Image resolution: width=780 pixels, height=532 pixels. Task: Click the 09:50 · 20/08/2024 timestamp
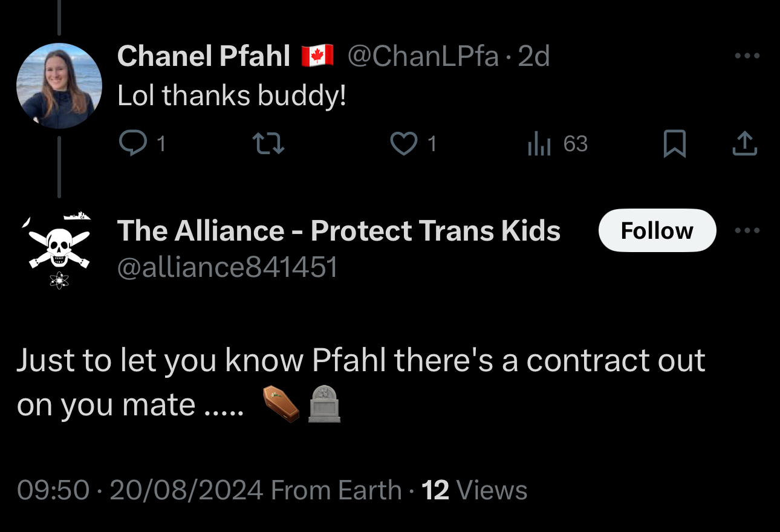[140, 490]
